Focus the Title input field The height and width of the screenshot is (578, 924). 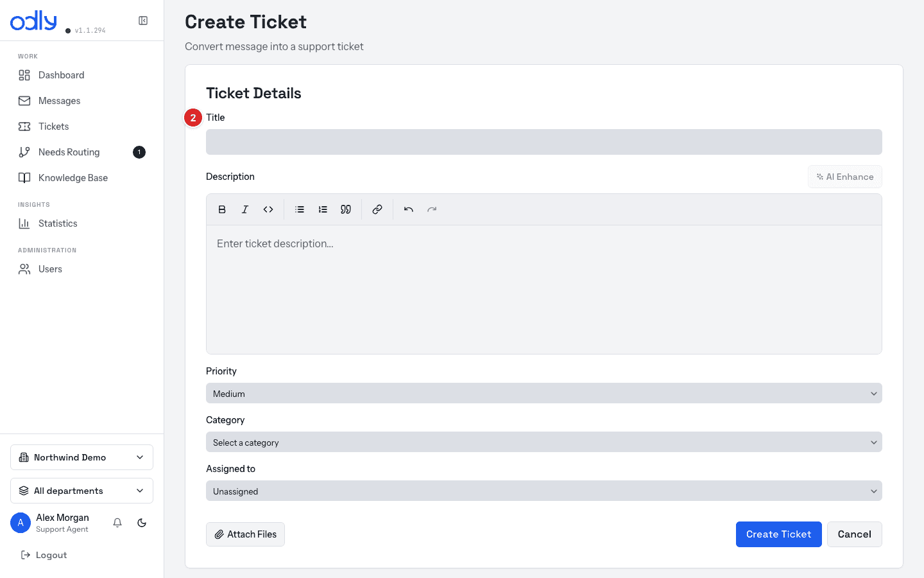tap(544, 142)
